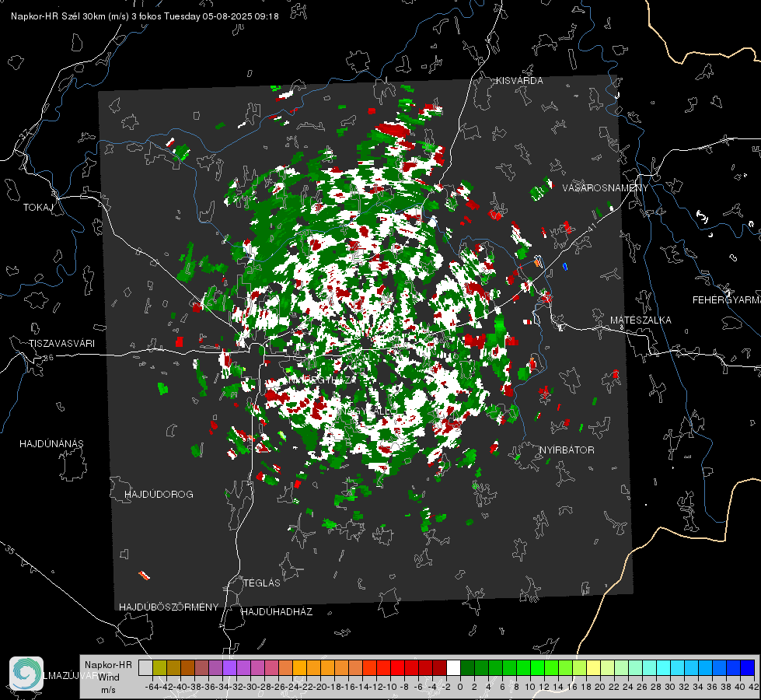Image resolution: width=761 pixels, height=700 pixels.
Task: Click the swirl logo icon
Action: (x=26, y=674)
